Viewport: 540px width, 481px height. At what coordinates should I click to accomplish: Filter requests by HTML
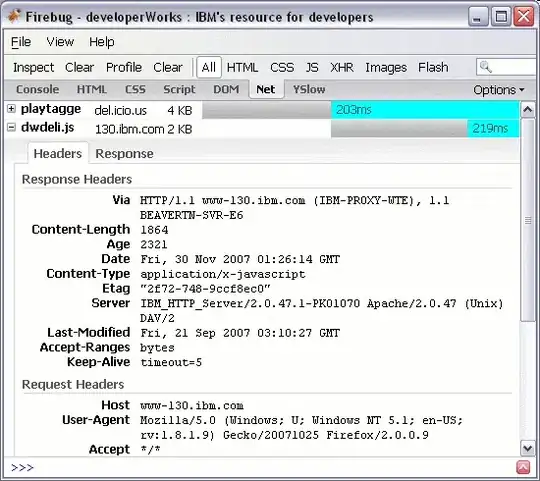[x=242, y=67]
